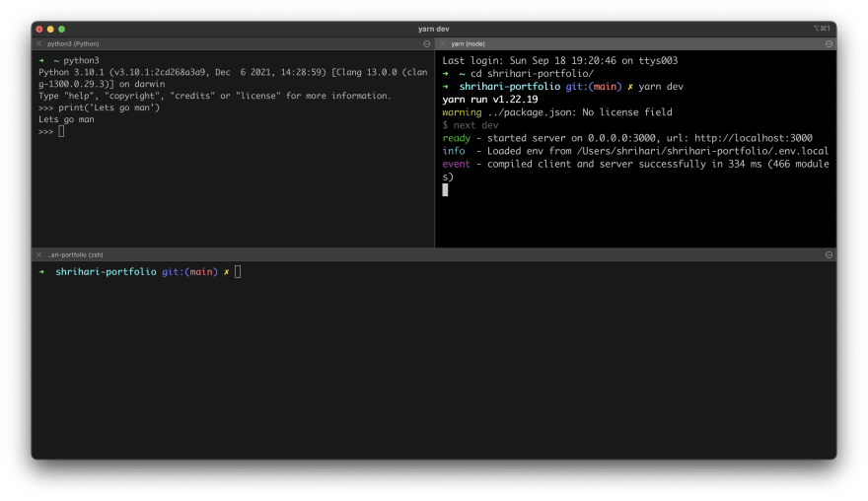
Task: Click the block cursor in the yarn pane
Action: click(445, 190)
